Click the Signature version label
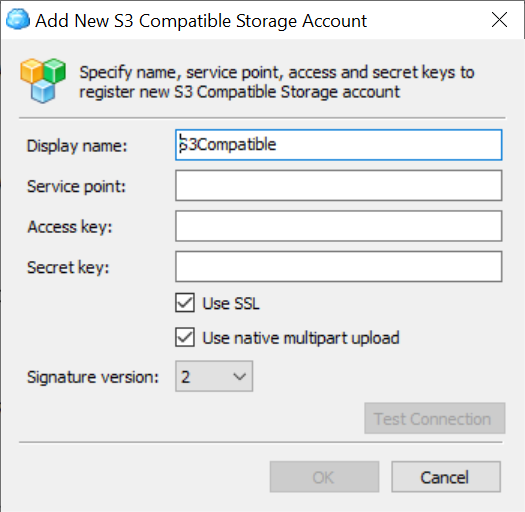525x512 pixels. click(x=93, y=377)
